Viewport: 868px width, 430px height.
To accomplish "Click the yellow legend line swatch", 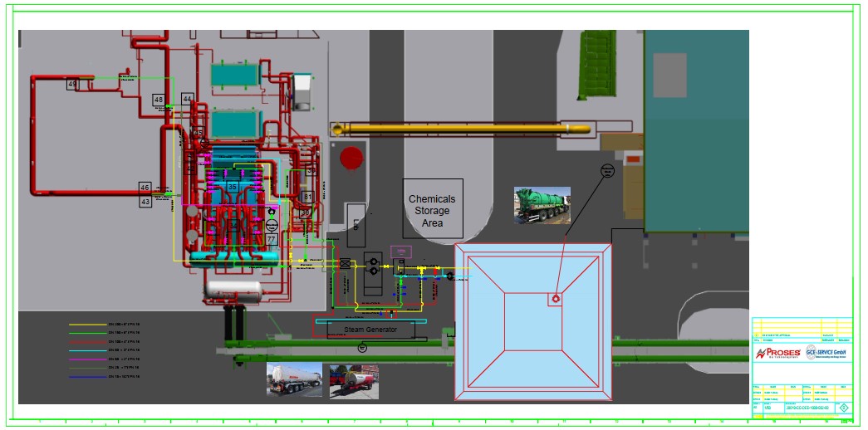I will coord(87,325).
